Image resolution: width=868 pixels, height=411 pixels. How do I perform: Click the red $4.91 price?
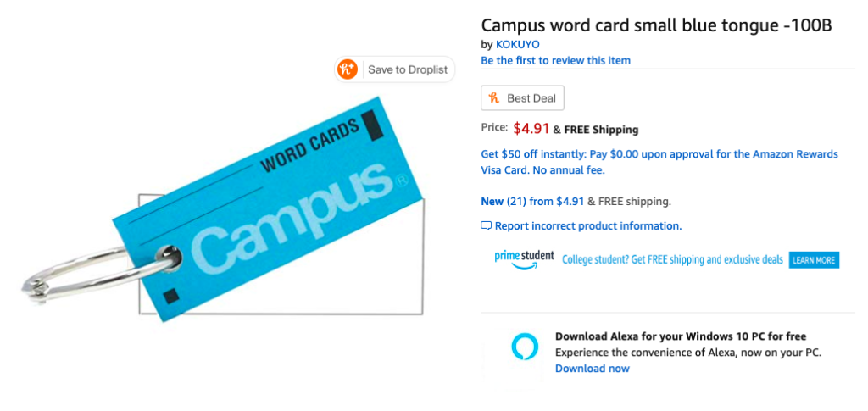pos(531,129)
